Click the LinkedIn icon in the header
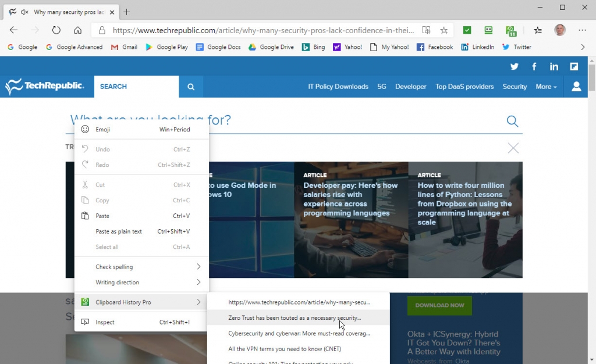 [554, 66]
